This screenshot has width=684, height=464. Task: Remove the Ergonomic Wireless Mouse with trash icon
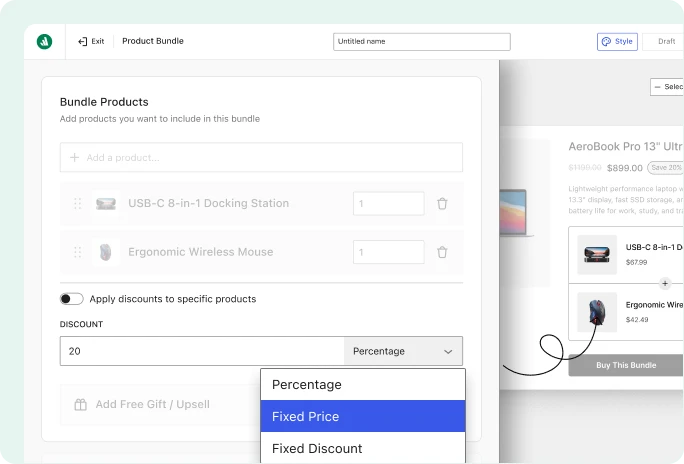coord(442,252)
